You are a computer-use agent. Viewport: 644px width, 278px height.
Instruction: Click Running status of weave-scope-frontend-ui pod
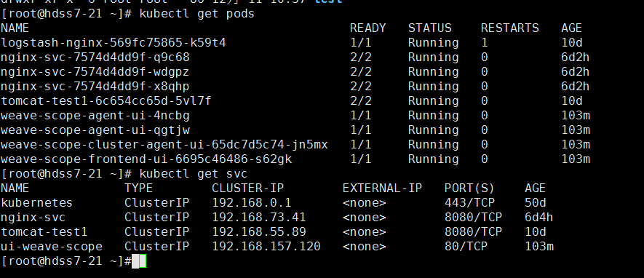pyautogui.click(x=433, y=159)
